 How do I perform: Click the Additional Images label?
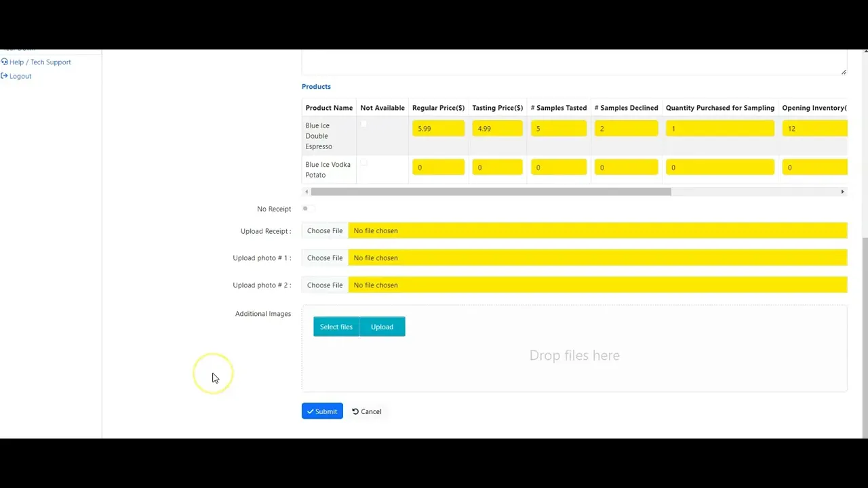[263, 314]
